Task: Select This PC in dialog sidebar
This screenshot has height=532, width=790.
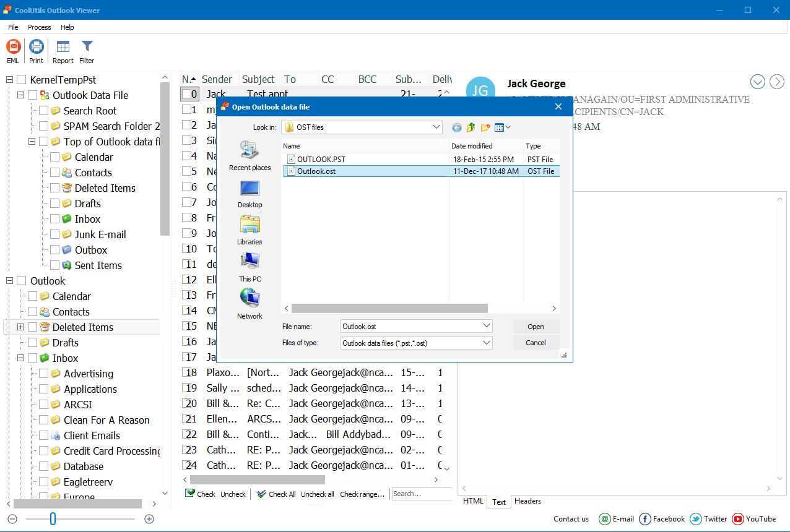Action: [250, 267]
